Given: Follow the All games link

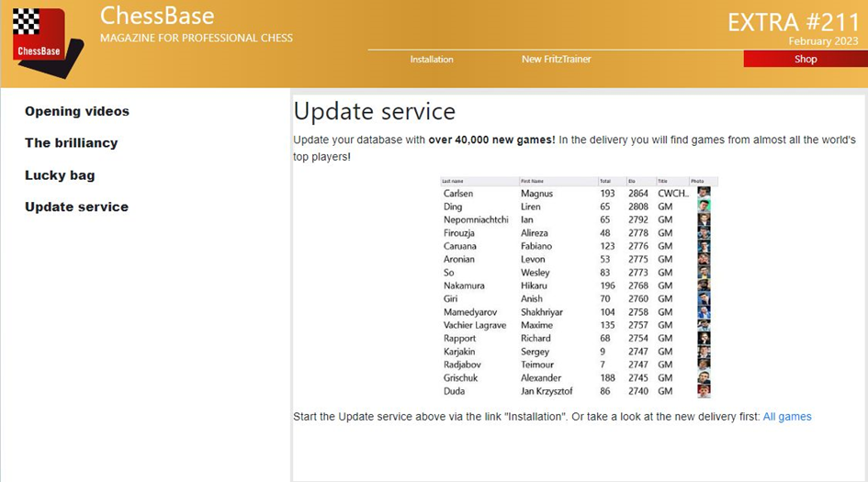Looking at the screenshot, I should click(x=786, y=417).
